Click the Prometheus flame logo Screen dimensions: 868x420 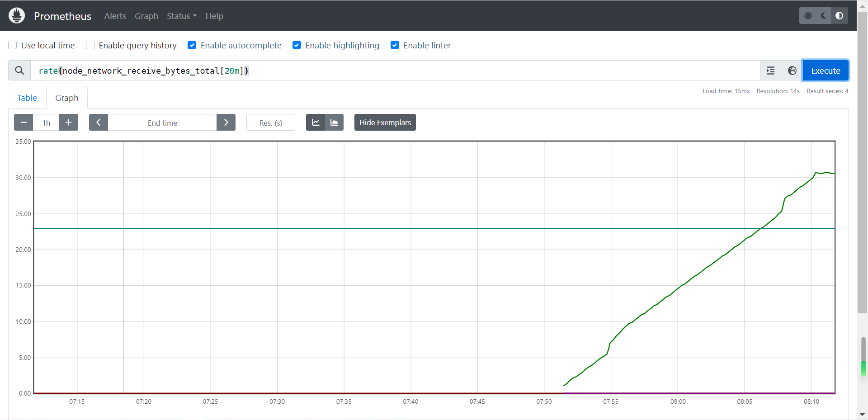coord(17,16)
